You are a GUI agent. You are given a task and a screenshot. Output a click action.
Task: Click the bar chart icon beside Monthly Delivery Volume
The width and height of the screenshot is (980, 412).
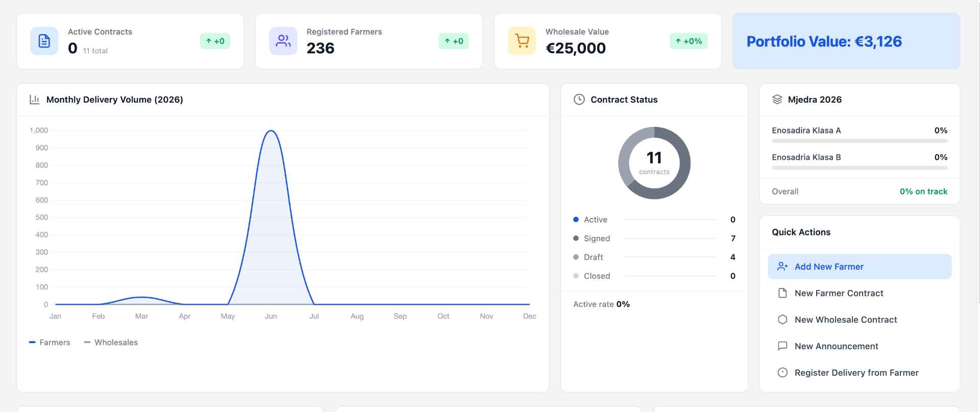click(35, 100)
